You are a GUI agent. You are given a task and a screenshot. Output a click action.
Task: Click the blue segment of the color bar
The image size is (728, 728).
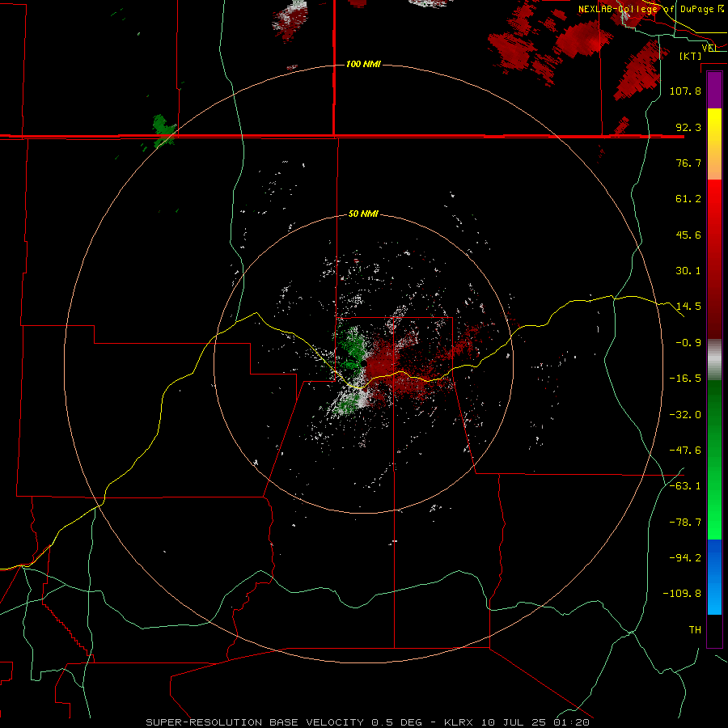pyautogui.click(x=714, y=577)
